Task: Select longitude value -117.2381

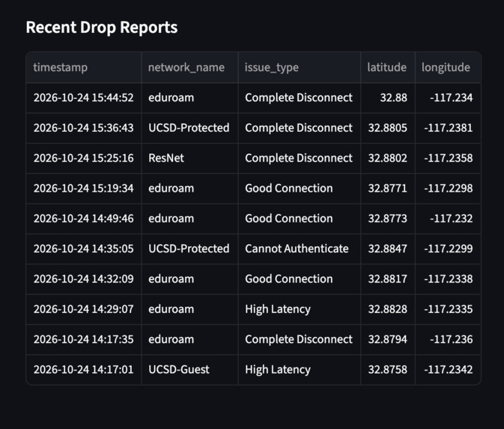Action: (x=448, y=128)
